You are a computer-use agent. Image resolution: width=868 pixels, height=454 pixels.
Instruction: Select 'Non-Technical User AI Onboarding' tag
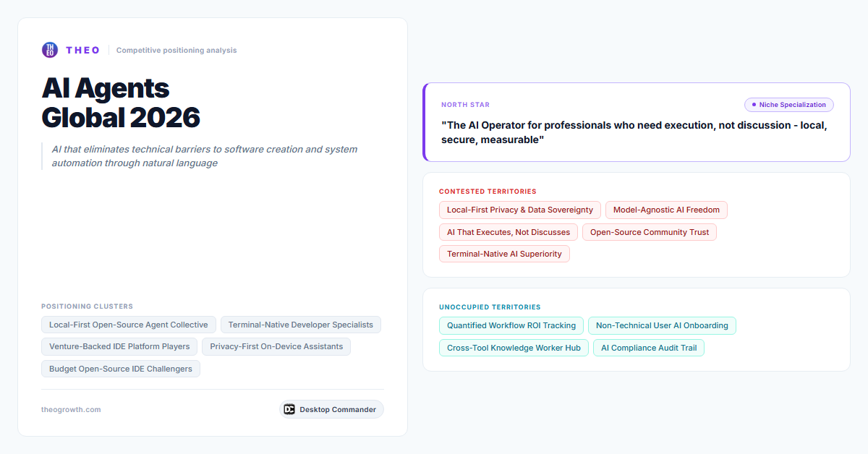point(662,325)
